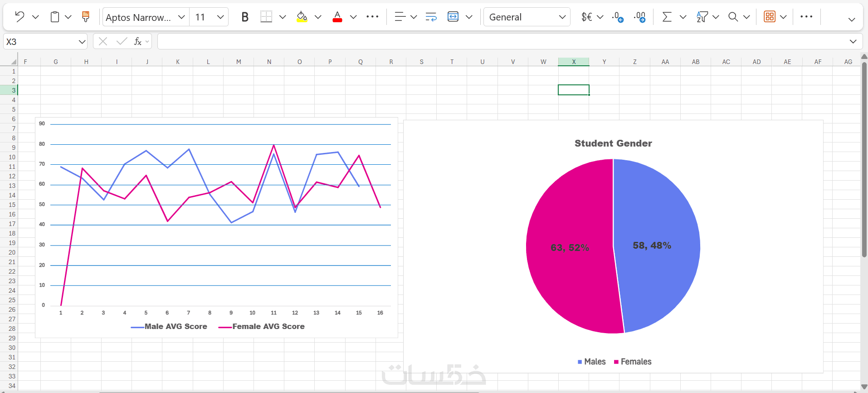Image resolution: width=868 pixels, height=393 pixels.
Task: Open the alignment options dropdown
Action: pos(414,17)
